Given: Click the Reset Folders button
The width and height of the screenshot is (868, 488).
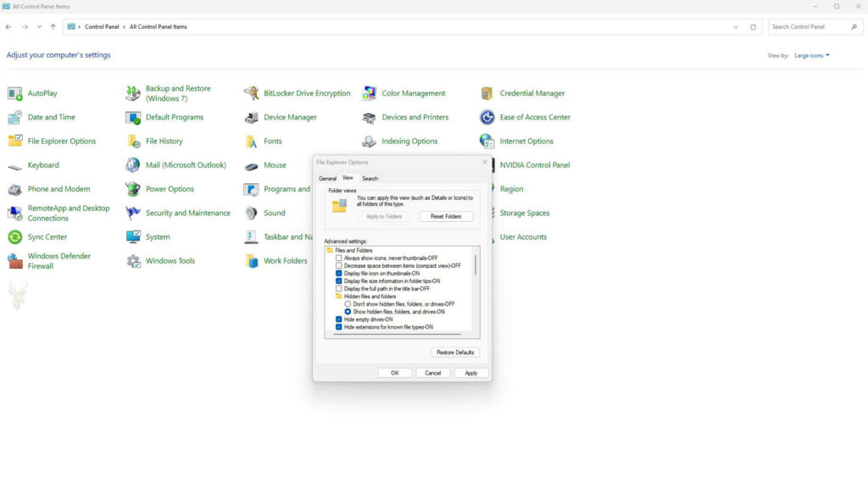Looking at the screenshot, I should 446,216.
